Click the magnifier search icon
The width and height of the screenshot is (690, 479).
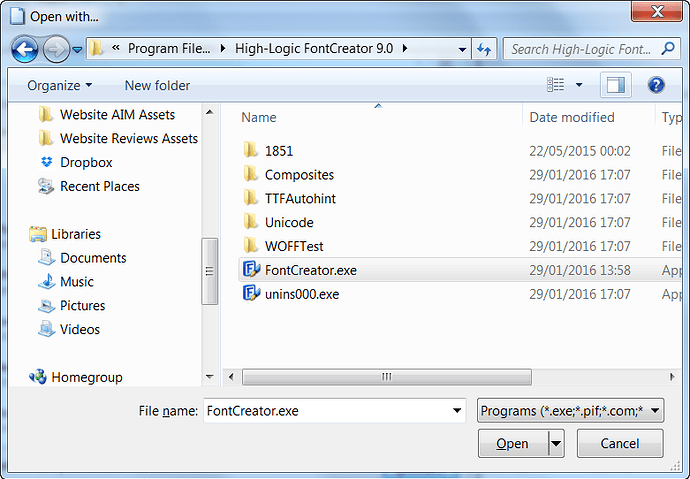[x=668, y=48]
